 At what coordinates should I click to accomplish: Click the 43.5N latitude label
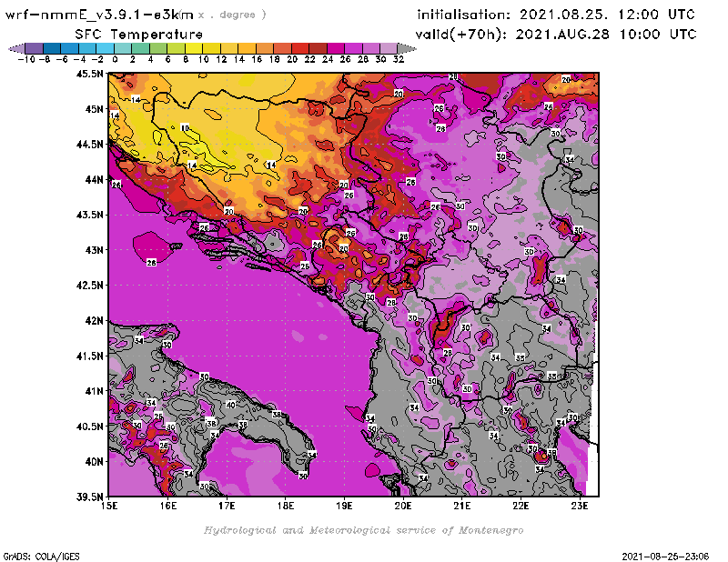89,215
